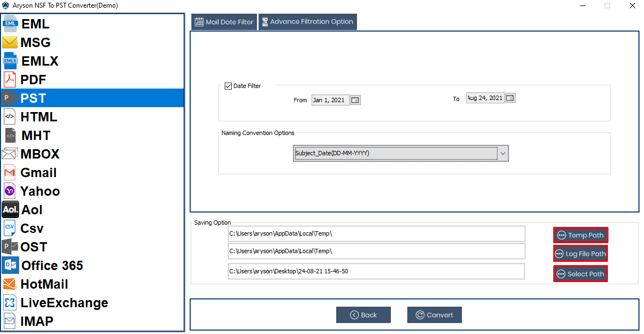The image size is (644, 334).
Task: Switch to Mail Date Filter tab
Action: (224, 22)
